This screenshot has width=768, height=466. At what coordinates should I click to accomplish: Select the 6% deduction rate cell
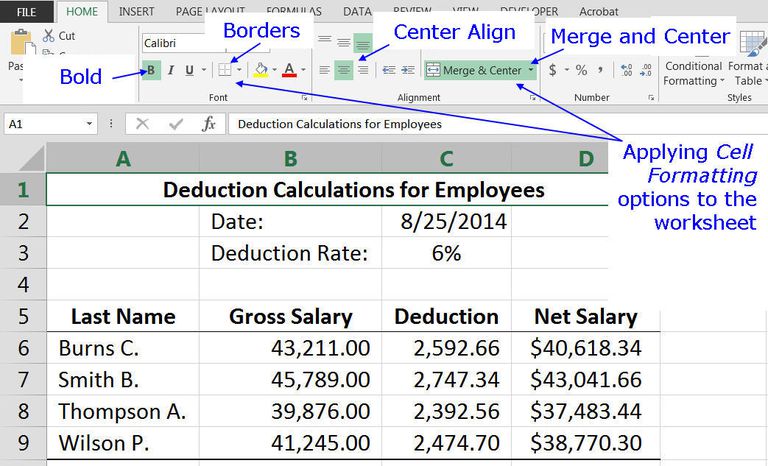pos(446,253)
